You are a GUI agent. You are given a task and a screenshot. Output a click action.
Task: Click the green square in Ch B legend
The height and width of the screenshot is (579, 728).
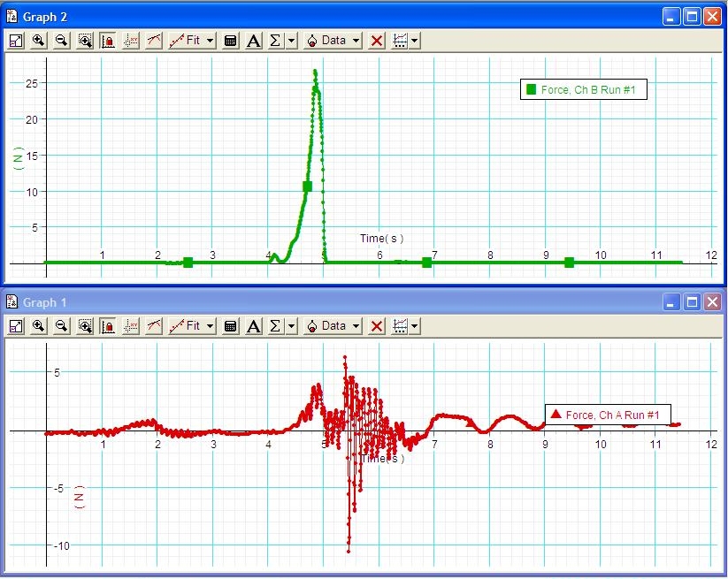531,89
